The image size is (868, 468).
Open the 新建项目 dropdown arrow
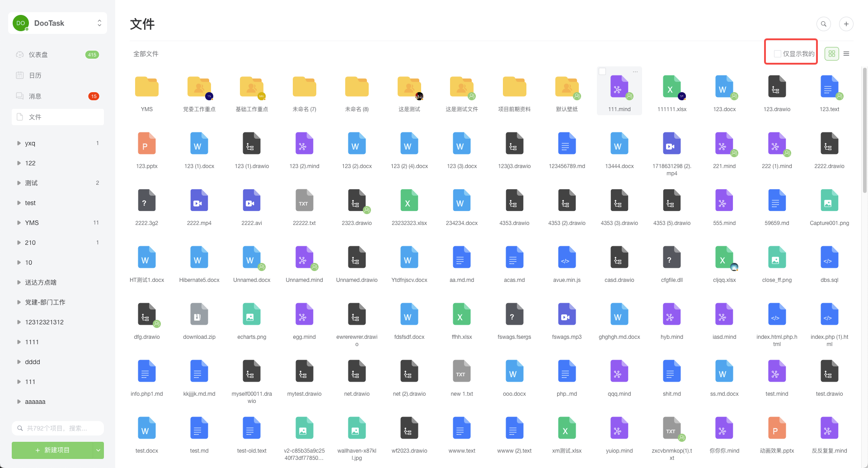pyautogui.click(x=98, y=450)
